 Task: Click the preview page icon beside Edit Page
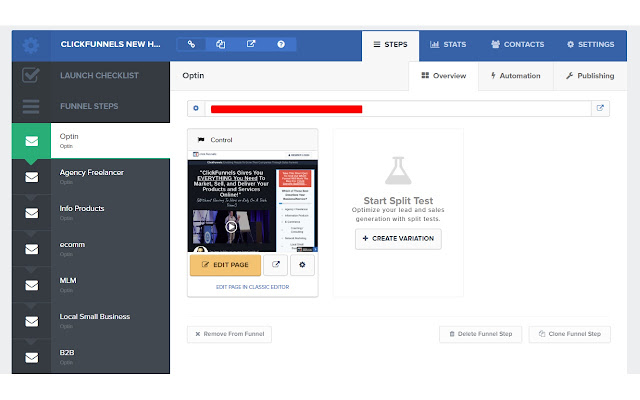click(x=276, y=264)
